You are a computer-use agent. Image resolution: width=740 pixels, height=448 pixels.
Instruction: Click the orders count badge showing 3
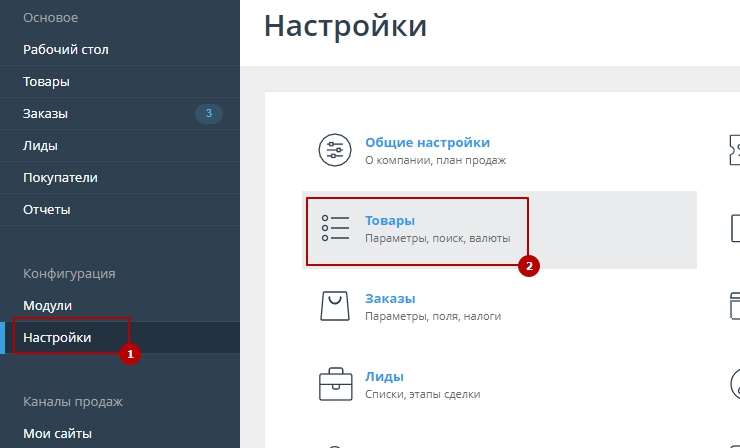(x=208, y=114)
